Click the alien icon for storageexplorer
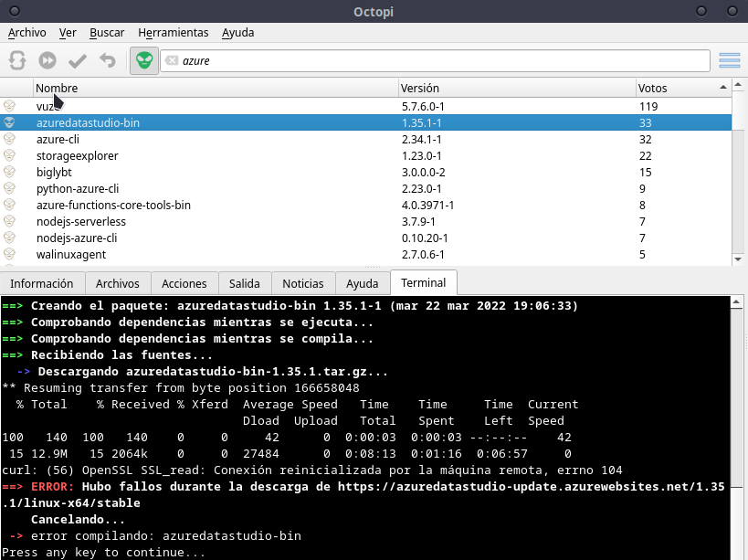The image size is (748, 560). tap(9, 155)
